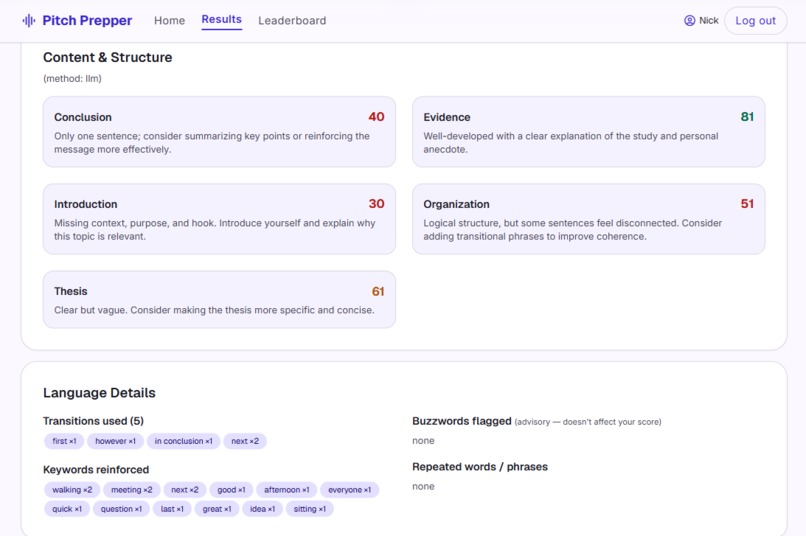Open the Home page
Screen dimensions: 806x536
click(x=170, y=21)
